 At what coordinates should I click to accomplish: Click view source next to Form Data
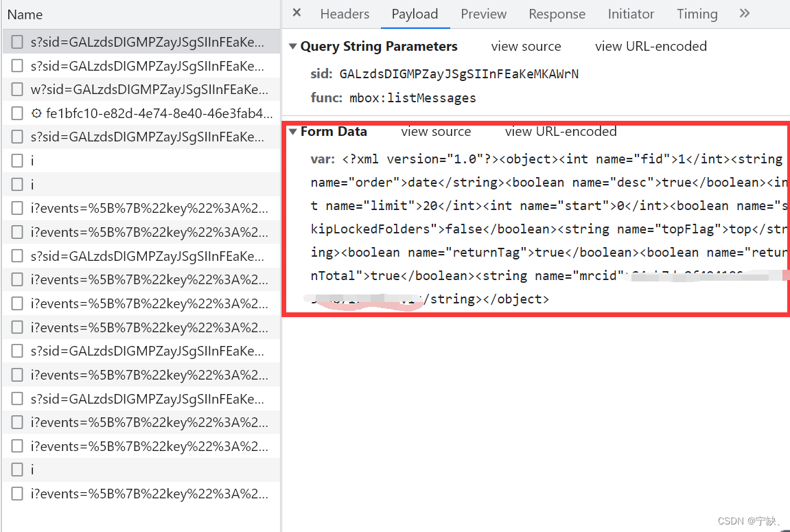436,131
